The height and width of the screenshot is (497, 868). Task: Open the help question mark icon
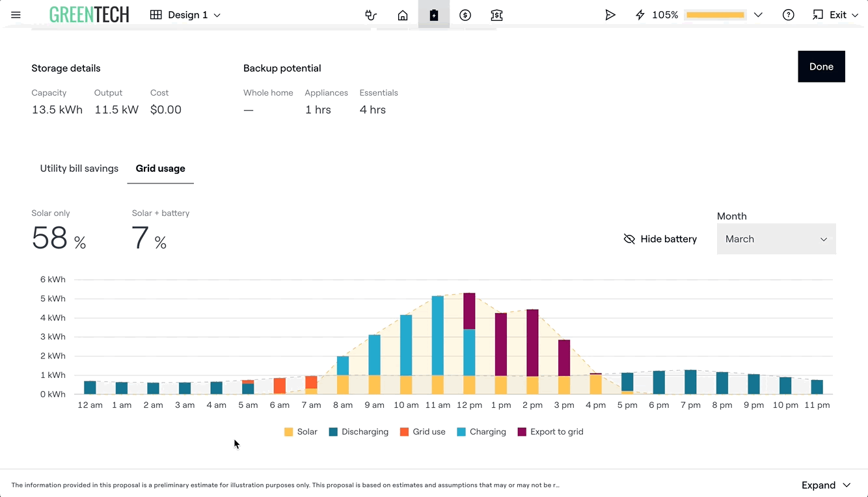788,15
